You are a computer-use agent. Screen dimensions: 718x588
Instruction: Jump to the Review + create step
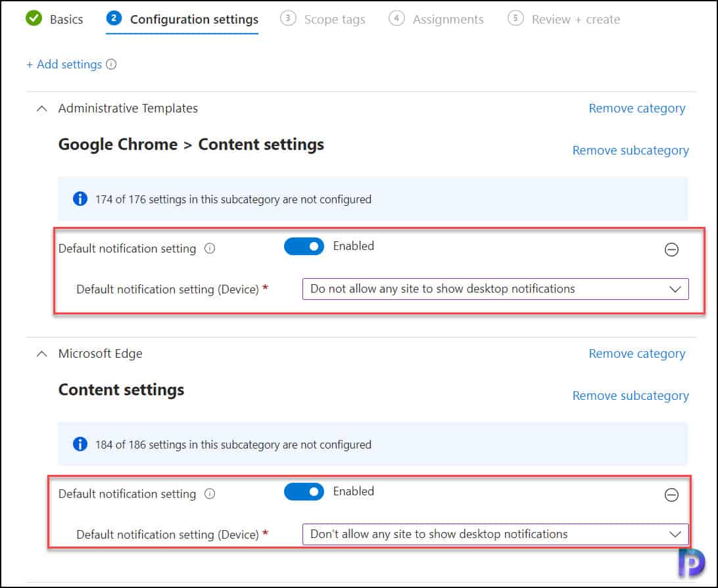[x=563, y=19]
